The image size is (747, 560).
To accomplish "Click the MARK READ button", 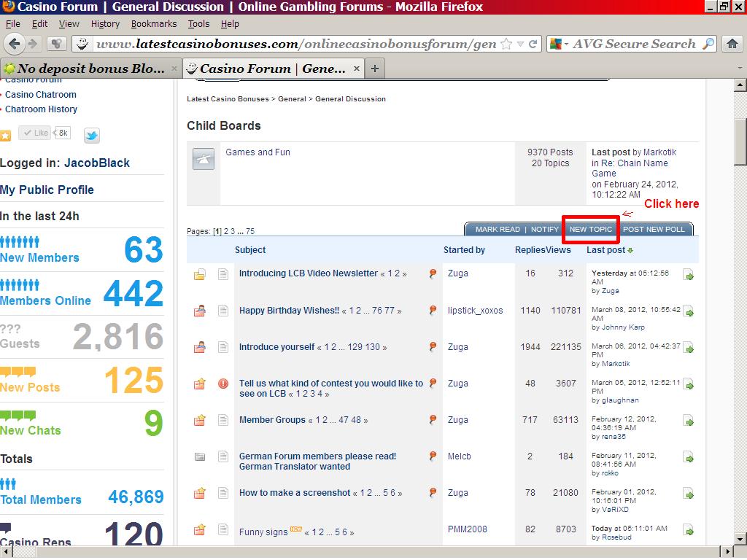I will pos(498,230).
